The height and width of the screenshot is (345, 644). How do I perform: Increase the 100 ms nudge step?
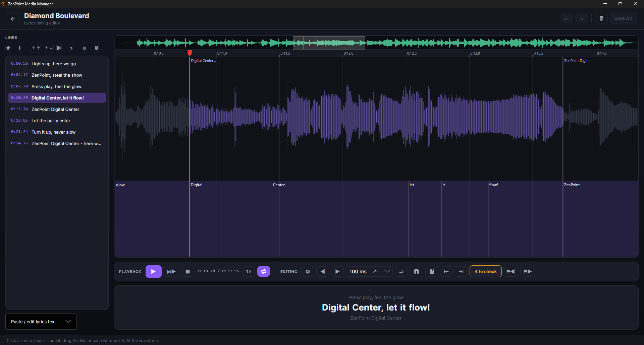(x=376, y=271)
